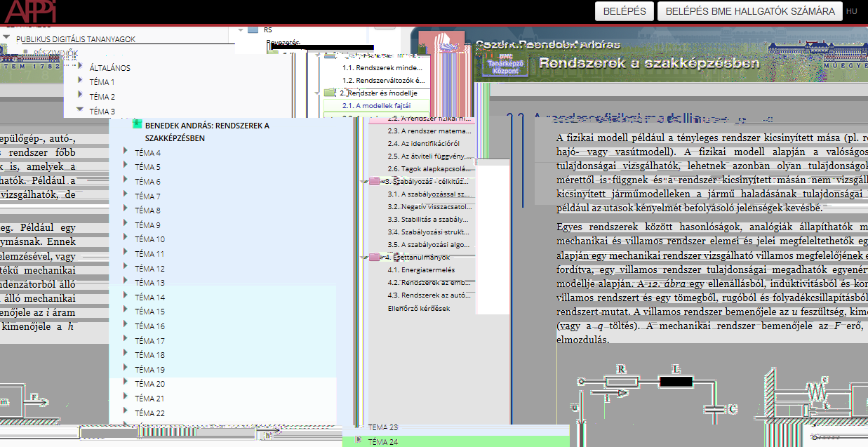Open section '4.2. Rendszerek az emb...'
The height and width of the screenshot is (447, 868).
pyautogui.click(x=429, y=282)
